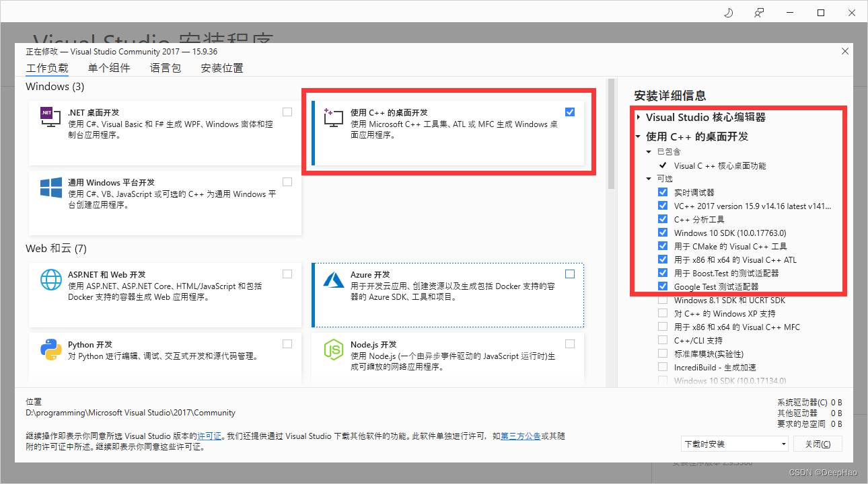
Task: Select the Visual C++ 核心桌面功能 item
Action: coord(720,165)
